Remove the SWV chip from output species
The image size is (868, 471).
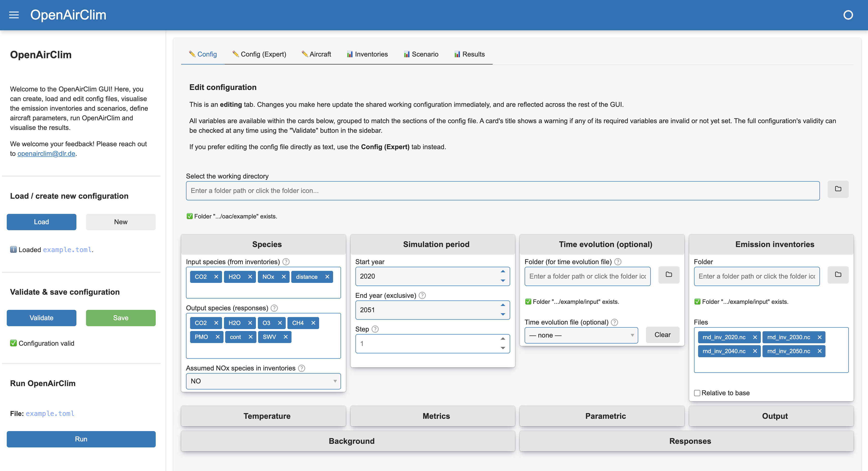coord(285,337)
